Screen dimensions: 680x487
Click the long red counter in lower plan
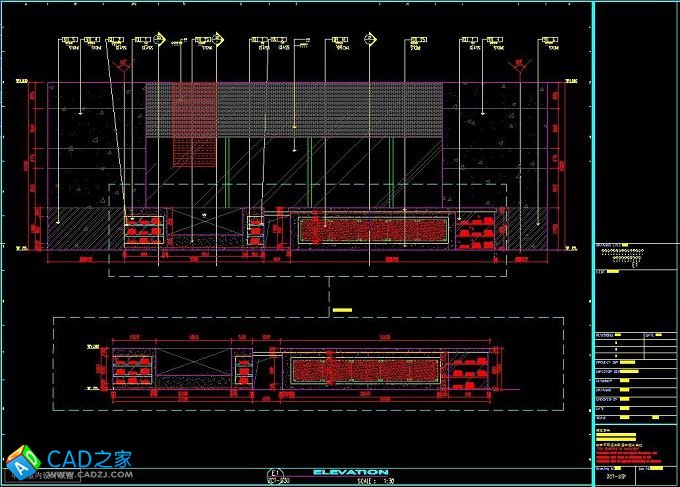click(365, 372)
